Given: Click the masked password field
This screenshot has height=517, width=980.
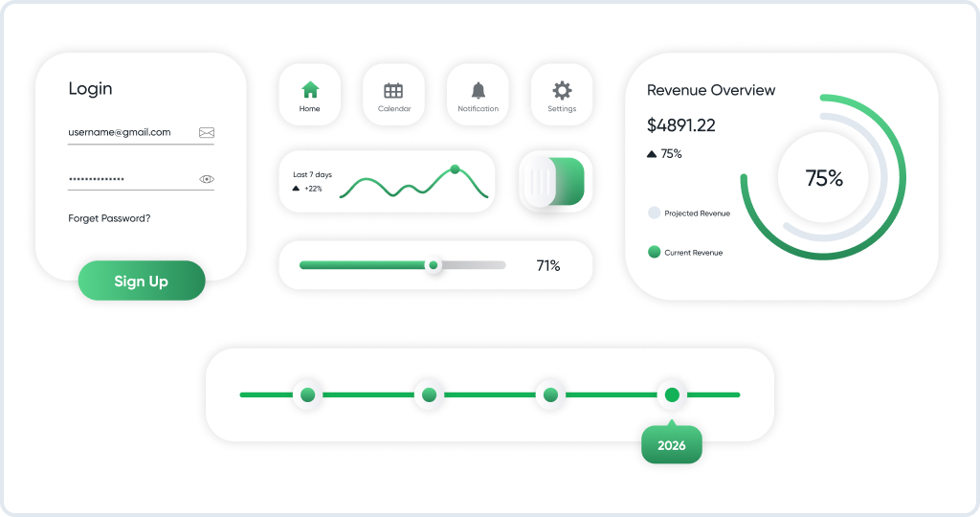Looking at the screenshot, I should click(141, 180).
